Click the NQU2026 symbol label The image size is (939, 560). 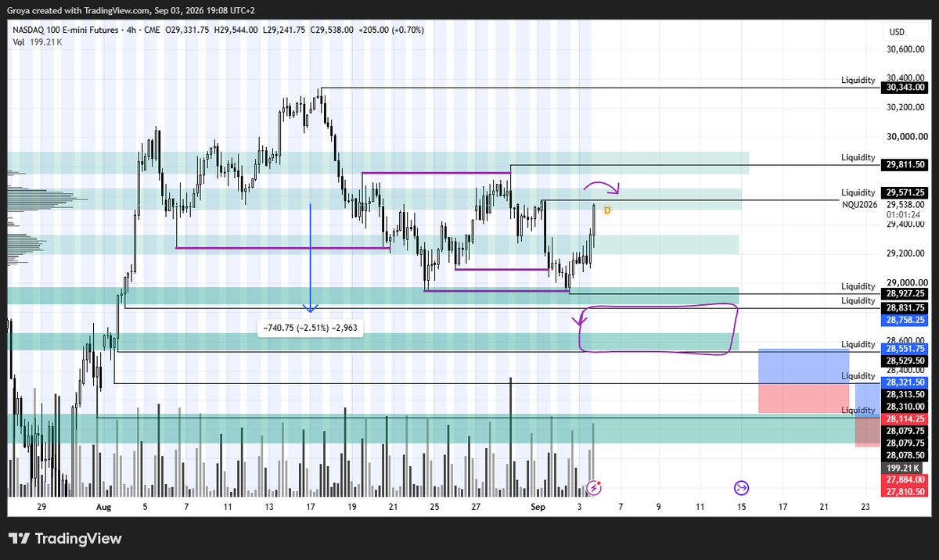click(x=859, y=203)
